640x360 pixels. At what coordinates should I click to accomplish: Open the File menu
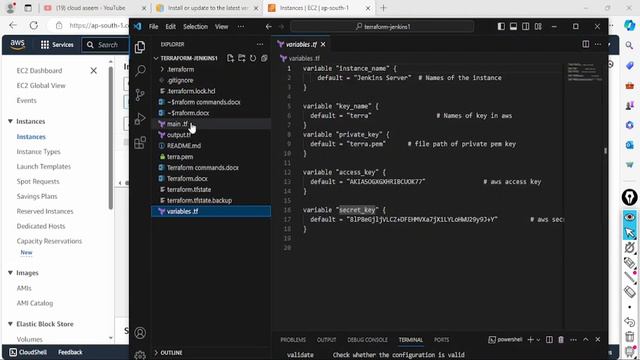153,27
